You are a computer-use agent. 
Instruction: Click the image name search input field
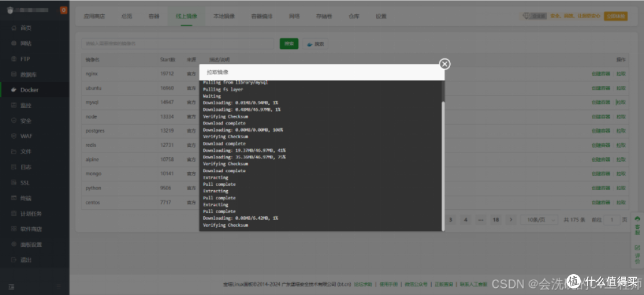[178, 44]
